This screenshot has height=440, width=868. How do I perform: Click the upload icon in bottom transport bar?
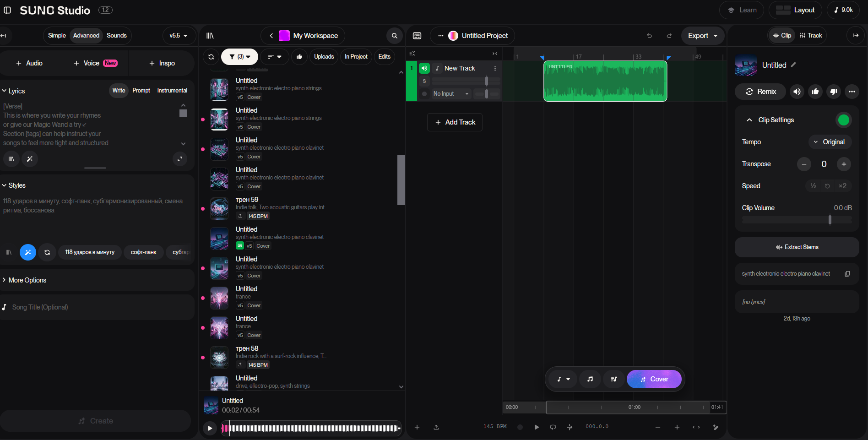436,427
